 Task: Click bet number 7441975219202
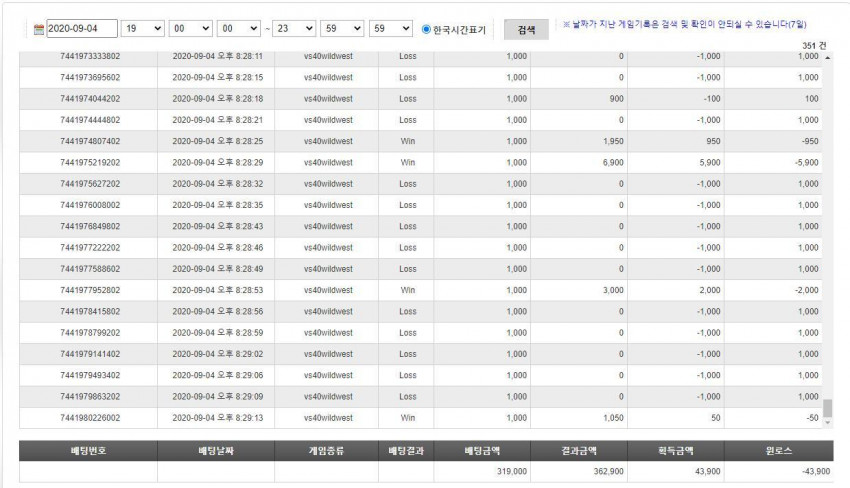(x=90, y=163)
